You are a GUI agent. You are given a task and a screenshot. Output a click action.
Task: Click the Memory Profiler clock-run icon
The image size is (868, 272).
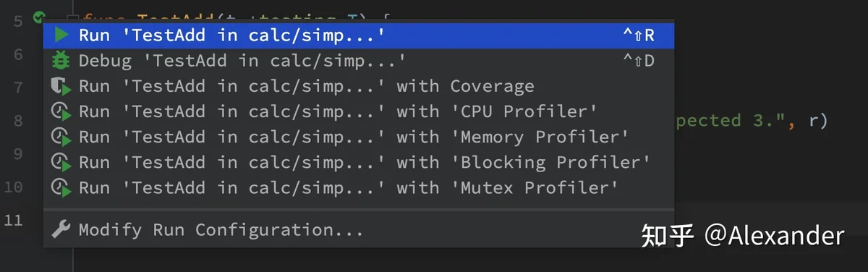[61, 137]
